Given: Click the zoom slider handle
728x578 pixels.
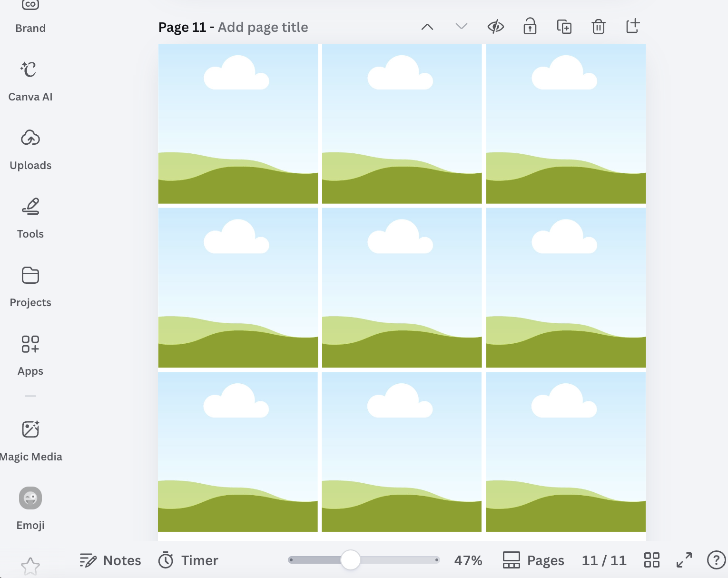Looking at the screenshot, I should click(351, 560).
